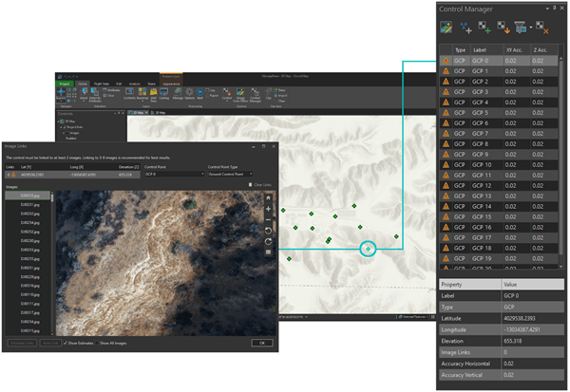Toggle the Show Estimates checkbox
The image size is (570, 392).
coord(66,343)
